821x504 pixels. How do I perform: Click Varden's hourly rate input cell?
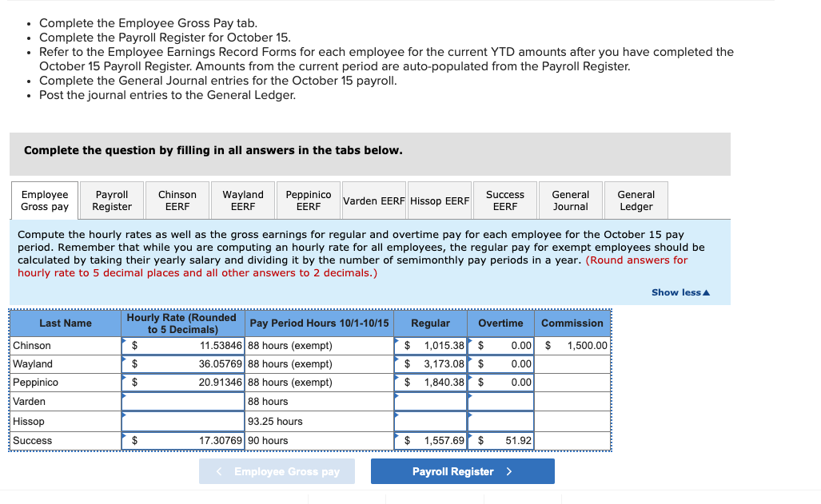coord(182,402)
